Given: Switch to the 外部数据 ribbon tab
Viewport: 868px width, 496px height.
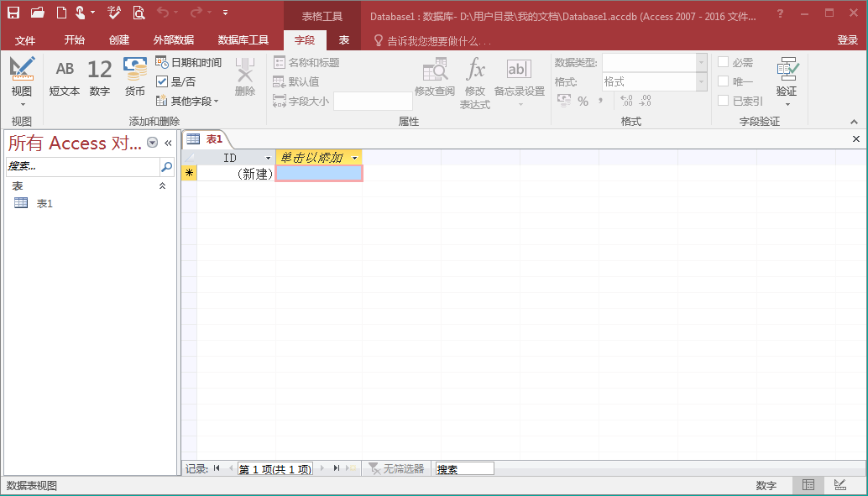Looking at the screenshot, I should pos(173,40).
